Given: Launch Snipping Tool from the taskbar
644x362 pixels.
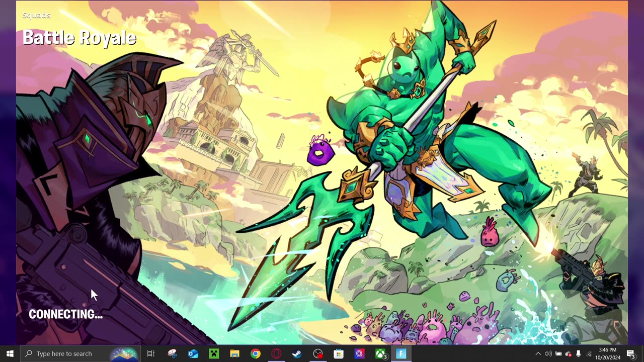Looking at the screenshot, I should (x=172, y=353).
